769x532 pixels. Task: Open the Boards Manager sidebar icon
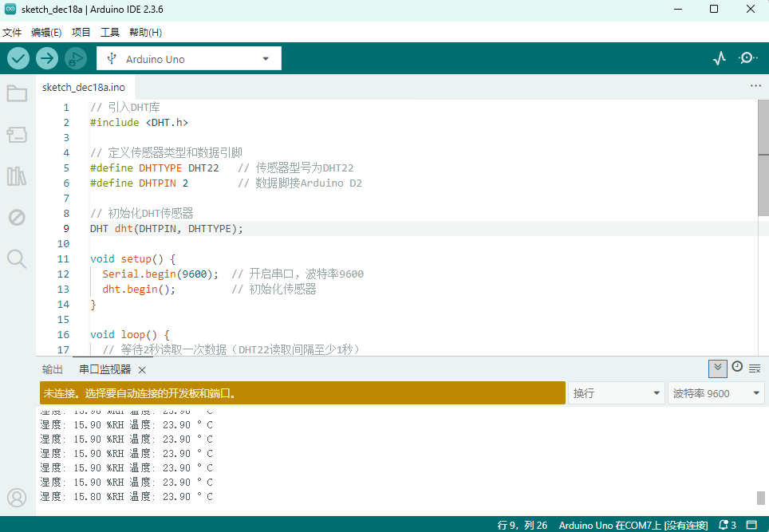coord(17,134)
